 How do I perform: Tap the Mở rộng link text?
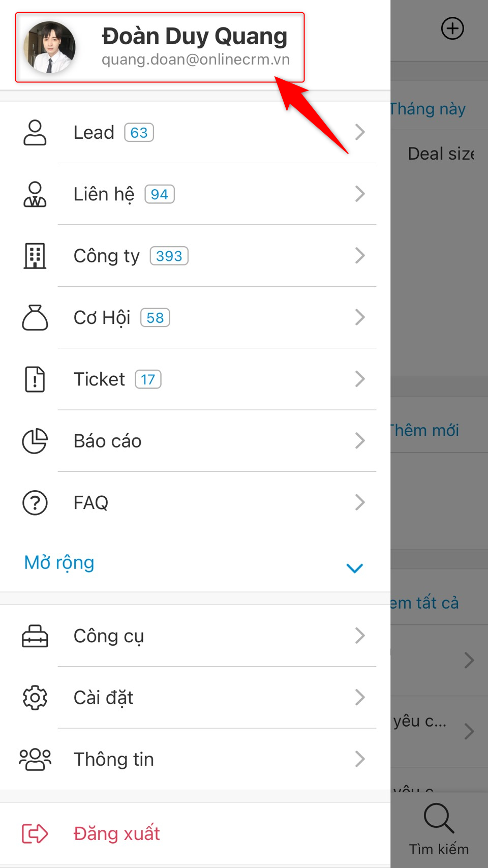(x=59, y=563)
